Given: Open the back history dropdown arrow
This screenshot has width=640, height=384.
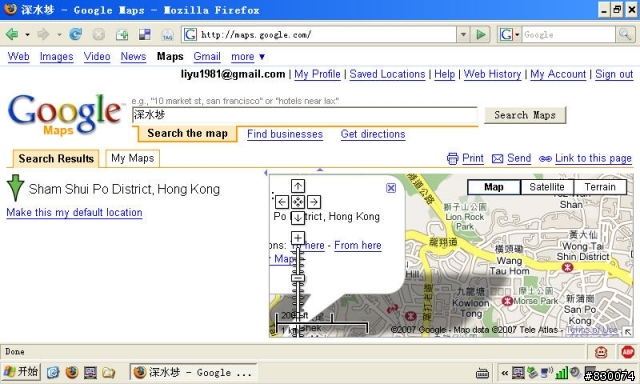Looking at the screenshot, I should click(27, 35).
